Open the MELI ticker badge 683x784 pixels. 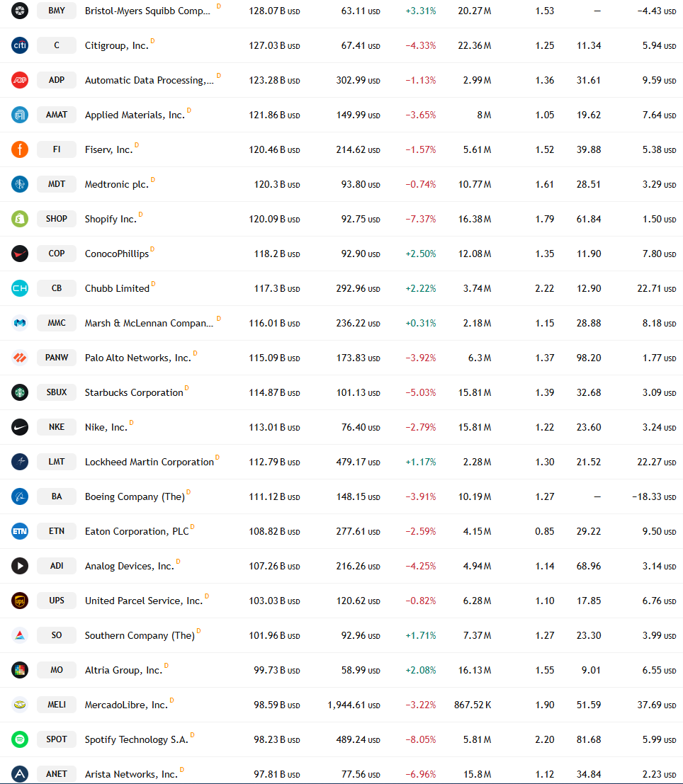(x=57, y=705)
